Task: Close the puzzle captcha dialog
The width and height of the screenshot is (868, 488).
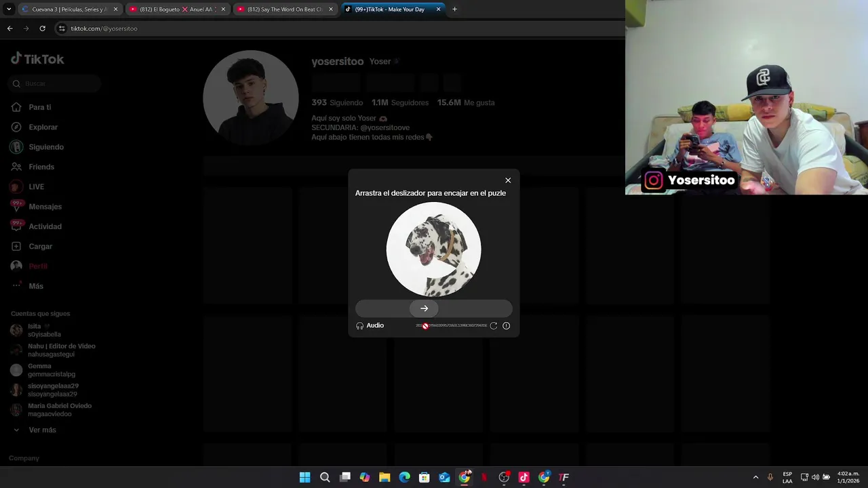Action: tap(508, 180)
